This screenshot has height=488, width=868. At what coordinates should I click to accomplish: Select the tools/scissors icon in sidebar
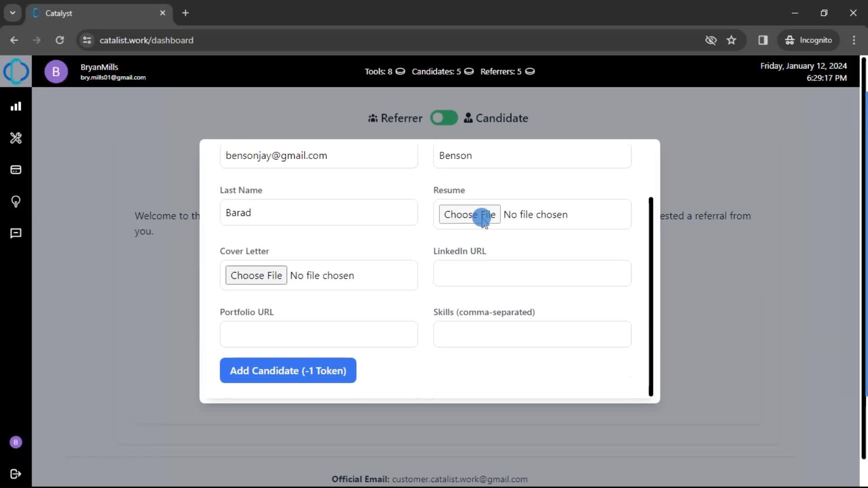coord(16,138)
